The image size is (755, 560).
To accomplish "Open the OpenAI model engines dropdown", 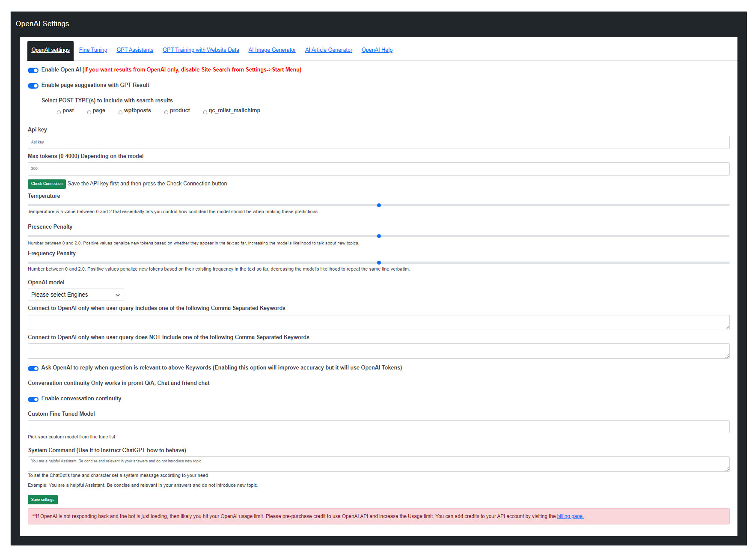I will [76, 295].
